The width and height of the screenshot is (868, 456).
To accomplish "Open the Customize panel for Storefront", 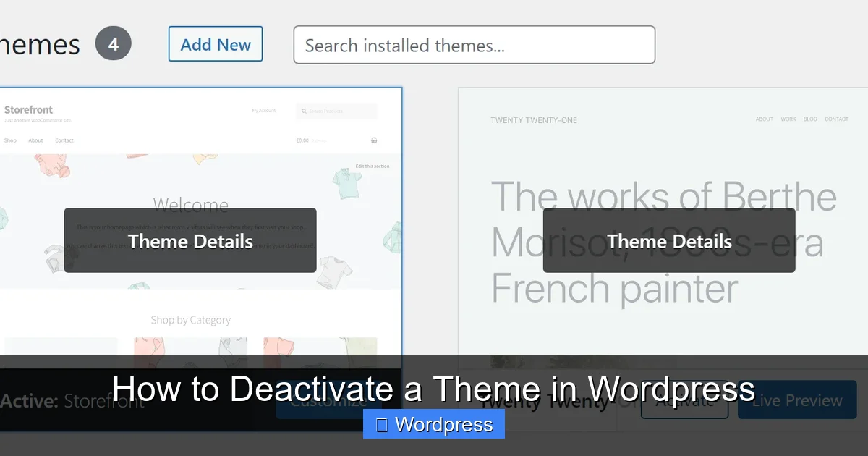I will tap(329, 400).
